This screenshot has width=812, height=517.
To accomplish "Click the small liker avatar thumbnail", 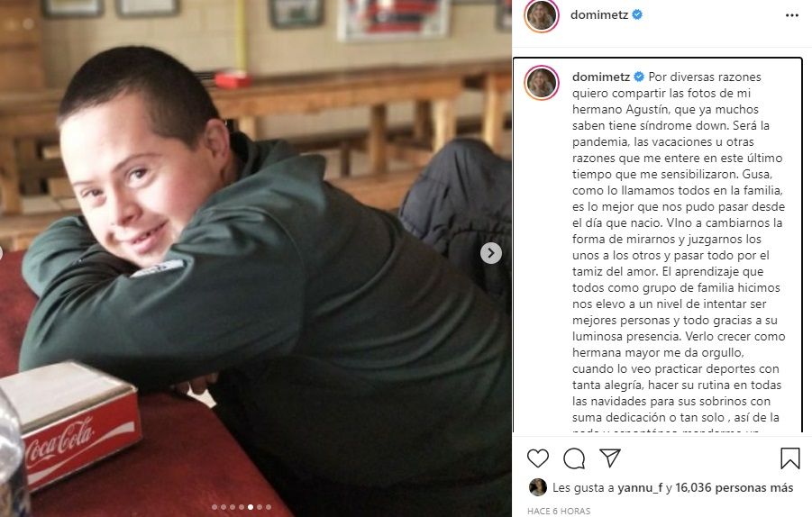I will 537,487.
